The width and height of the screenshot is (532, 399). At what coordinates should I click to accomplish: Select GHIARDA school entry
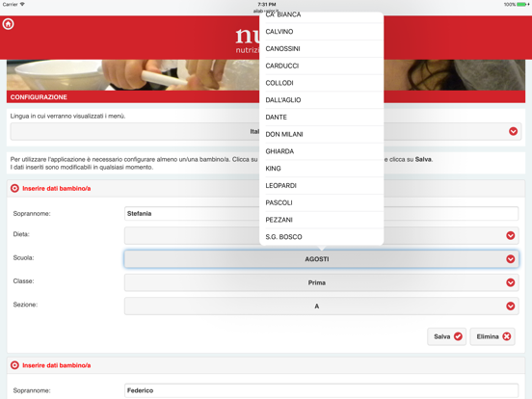click(x=321, y=151)
